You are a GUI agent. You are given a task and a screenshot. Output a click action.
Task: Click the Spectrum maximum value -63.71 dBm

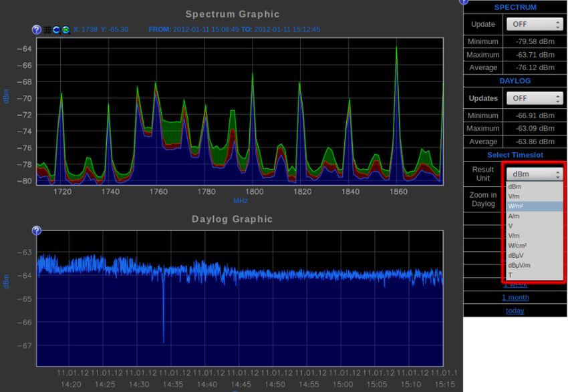(x=535, y=55)
